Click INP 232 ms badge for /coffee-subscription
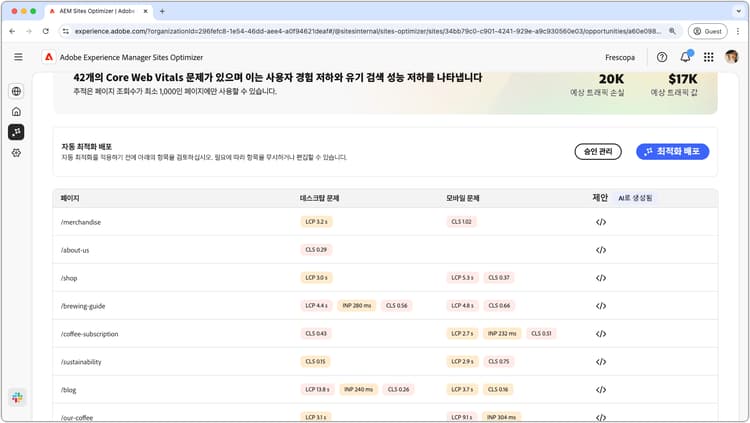The width and height of the screenshot is (750, 423). 502,334
